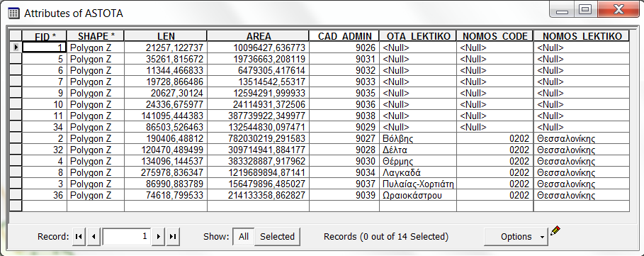Click the CAD_ADMIN value 9026
Viewport: 644px width, 256px height.
pyautogui.click(x=344, y=48)
